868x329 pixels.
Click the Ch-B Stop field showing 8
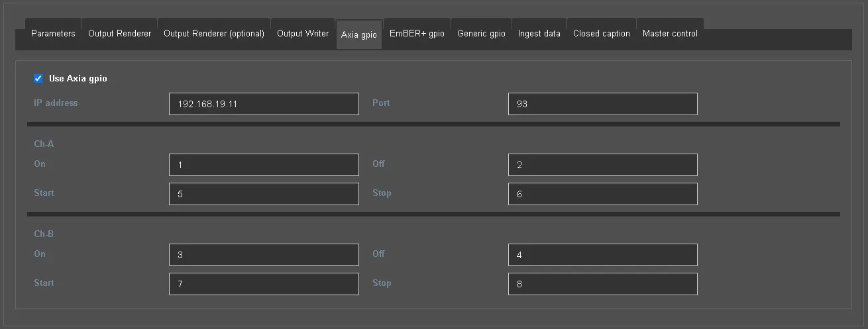(x=602, y=284)
